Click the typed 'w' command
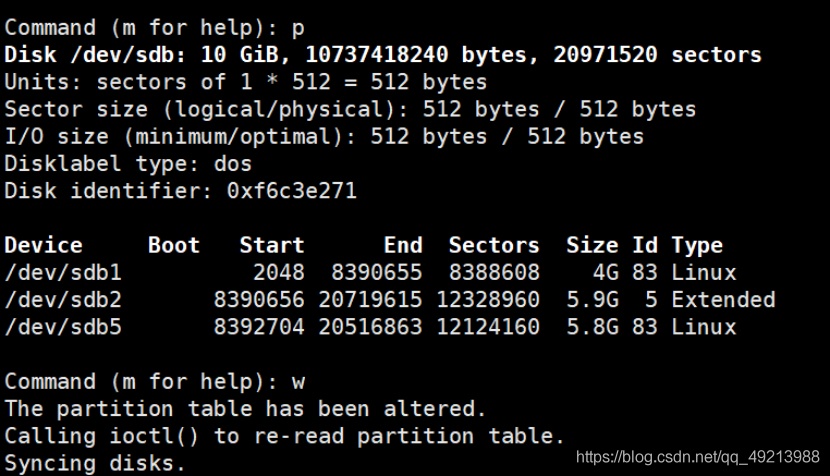This screenshot has height=476, width=830. 298,382
